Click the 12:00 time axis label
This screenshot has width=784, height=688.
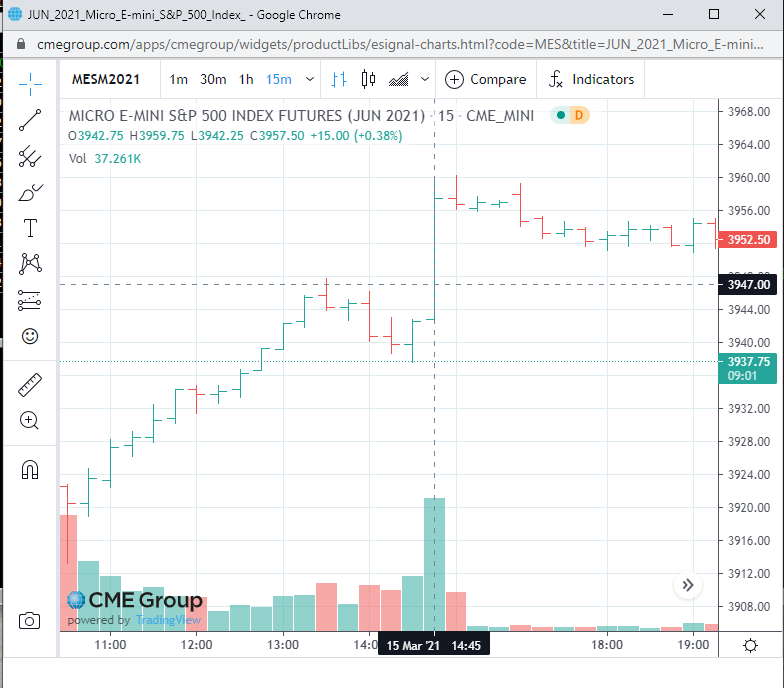196,645
